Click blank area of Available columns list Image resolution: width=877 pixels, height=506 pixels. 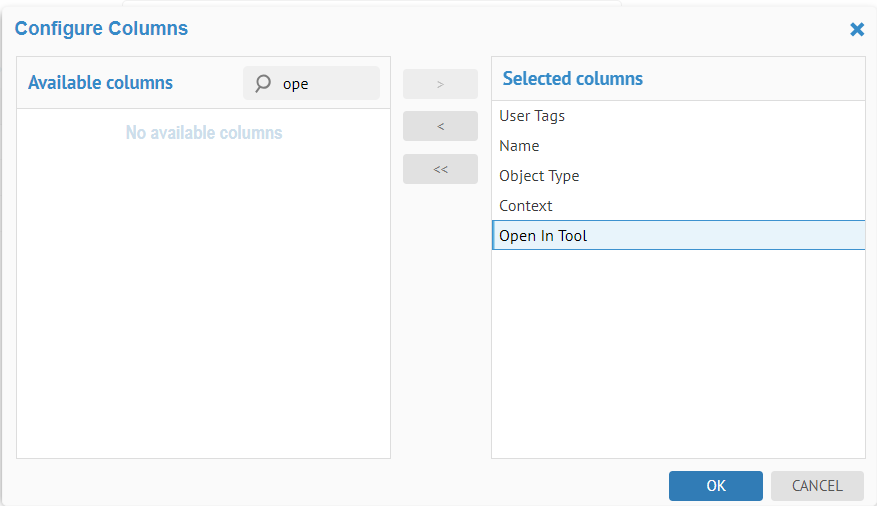[x=204, y=300]
